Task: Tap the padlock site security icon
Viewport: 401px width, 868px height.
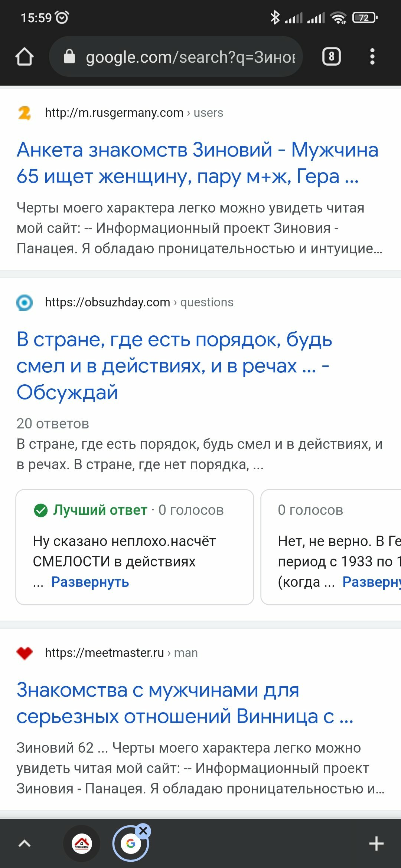Action: pyautogui.click(x=69, y=57)
